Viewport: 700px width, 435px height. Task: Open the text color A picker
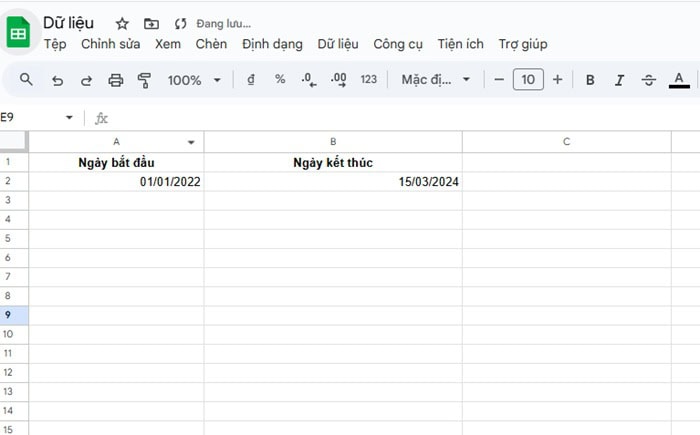(679, 80)
